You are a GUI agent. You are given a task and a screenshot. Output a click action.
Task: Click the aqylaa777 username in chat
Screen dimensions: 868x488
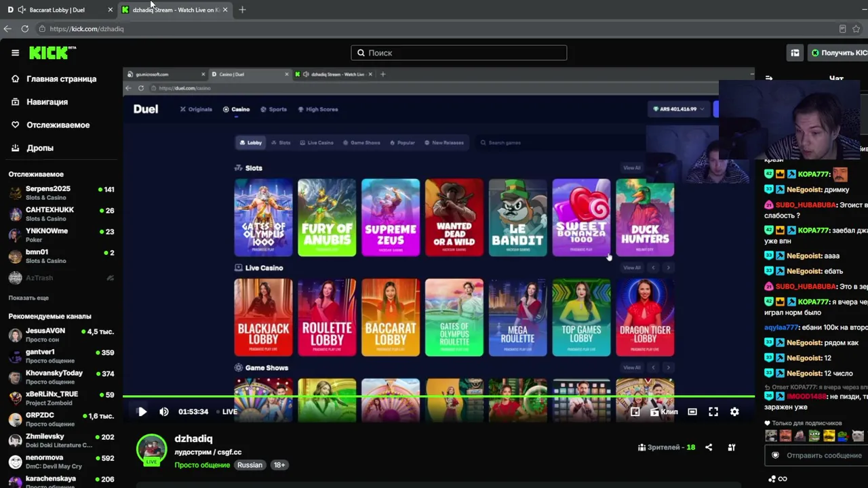pos(782,327)
